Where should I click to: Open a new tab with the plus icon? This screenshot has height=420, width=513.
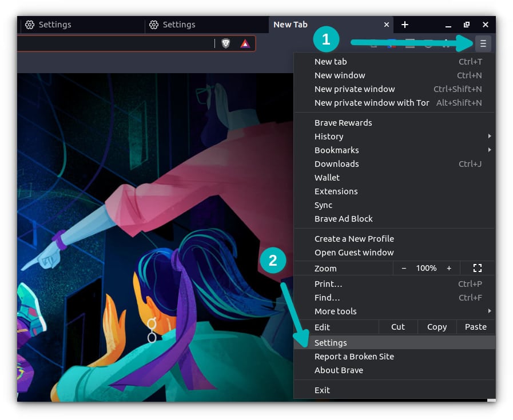tap(405, 25)
